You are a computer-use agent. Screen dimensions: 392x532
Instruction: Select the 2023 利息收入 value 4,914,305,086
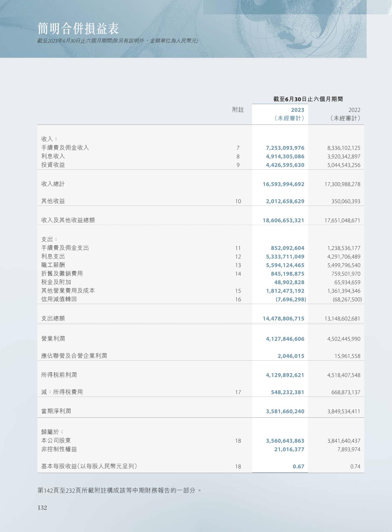[x=285, y=156]
